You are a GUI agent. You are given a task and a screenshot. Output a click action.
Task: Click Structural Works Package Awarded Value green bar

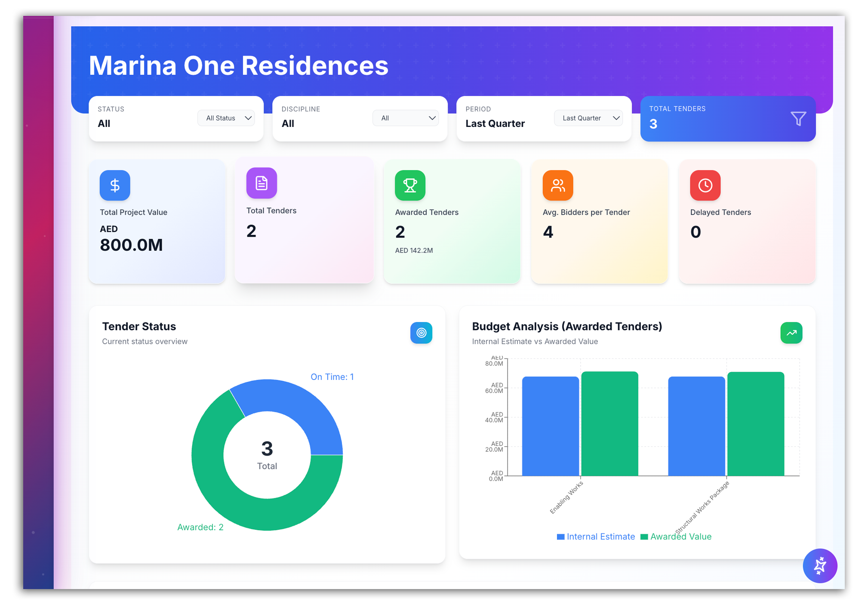(755, 424)
